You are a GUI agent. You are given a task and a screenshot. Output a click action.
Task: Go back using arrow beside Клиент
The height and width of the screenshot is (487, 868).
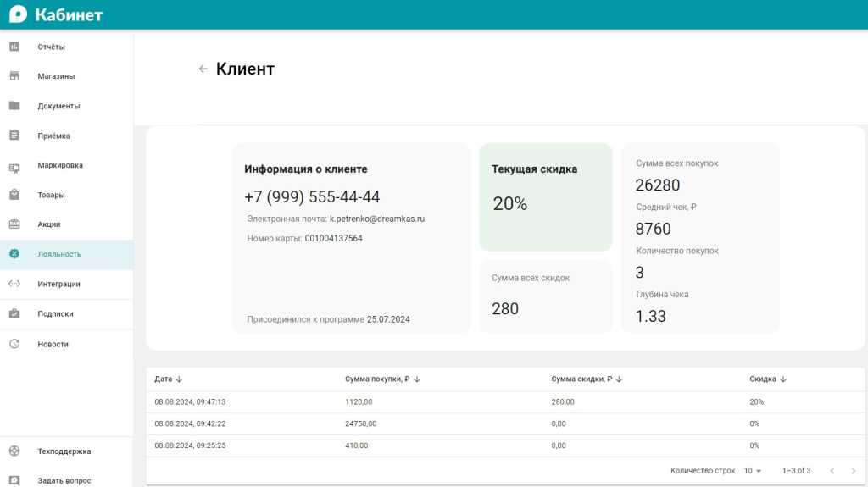203,69
